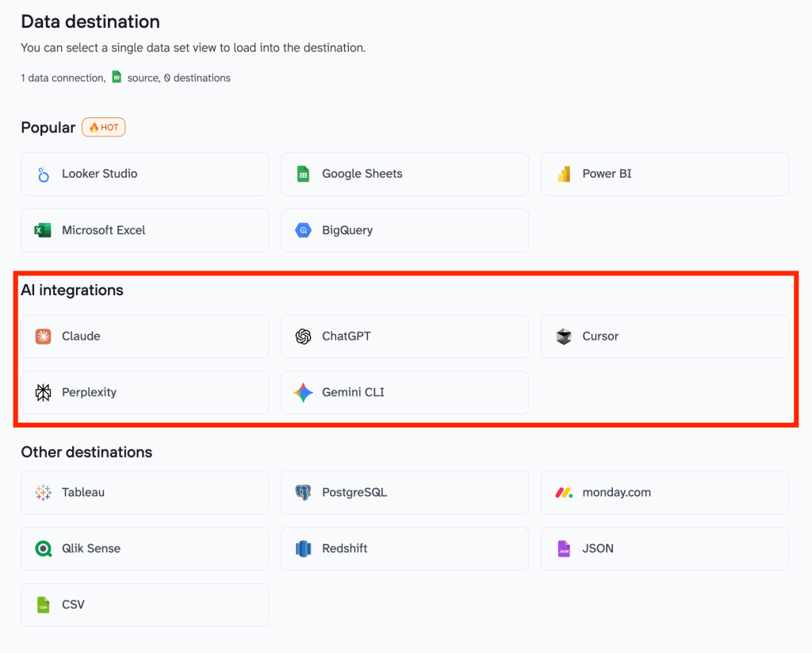Click the Power BI icon
This screenshot has width=812, height=653.
click(563, 174)
